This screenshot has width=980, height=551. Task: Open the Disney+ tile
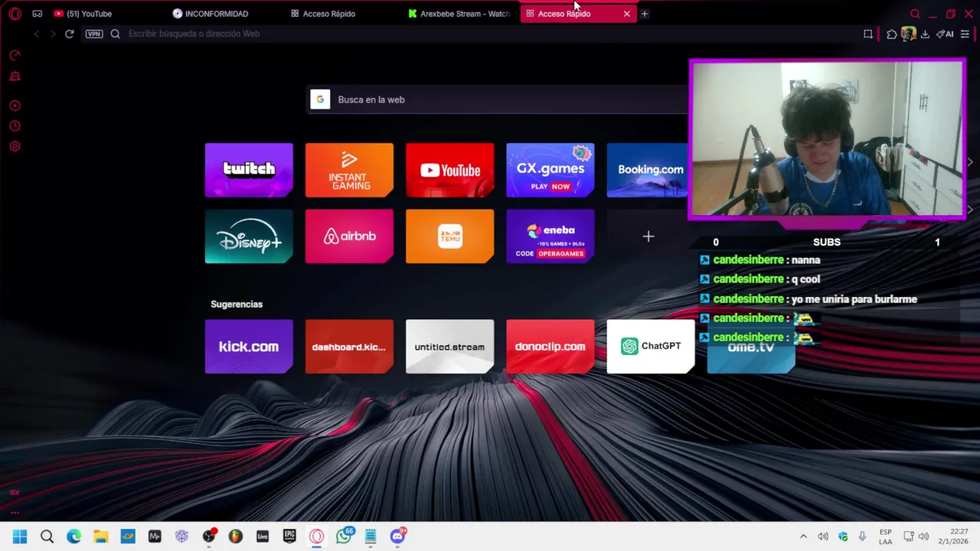(x=249, y=236)
